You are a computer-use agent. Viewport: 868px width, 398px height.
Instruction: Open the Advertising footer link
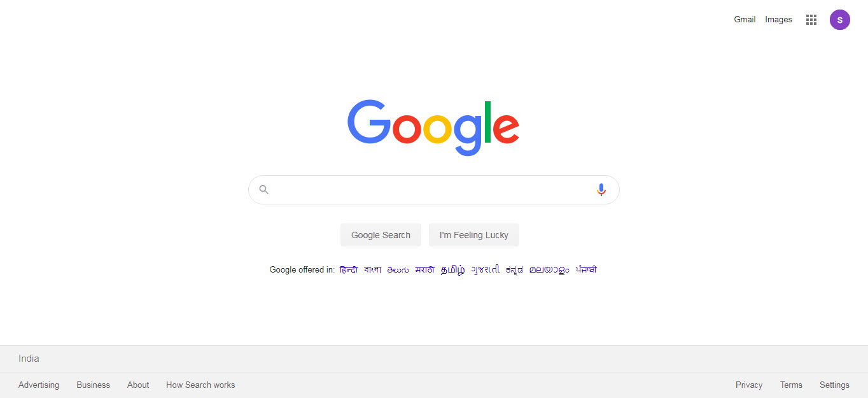(x=39, y=385)
